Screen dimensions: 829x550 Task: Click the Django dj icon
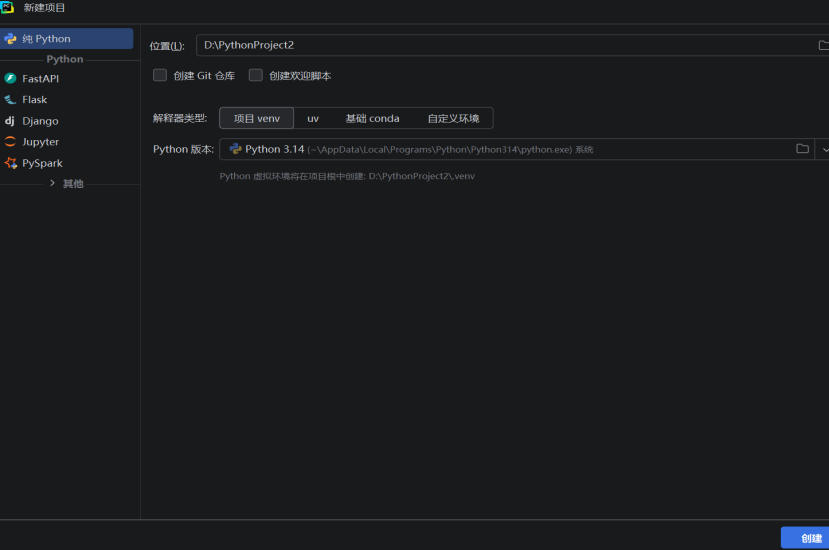coord(10,121)
